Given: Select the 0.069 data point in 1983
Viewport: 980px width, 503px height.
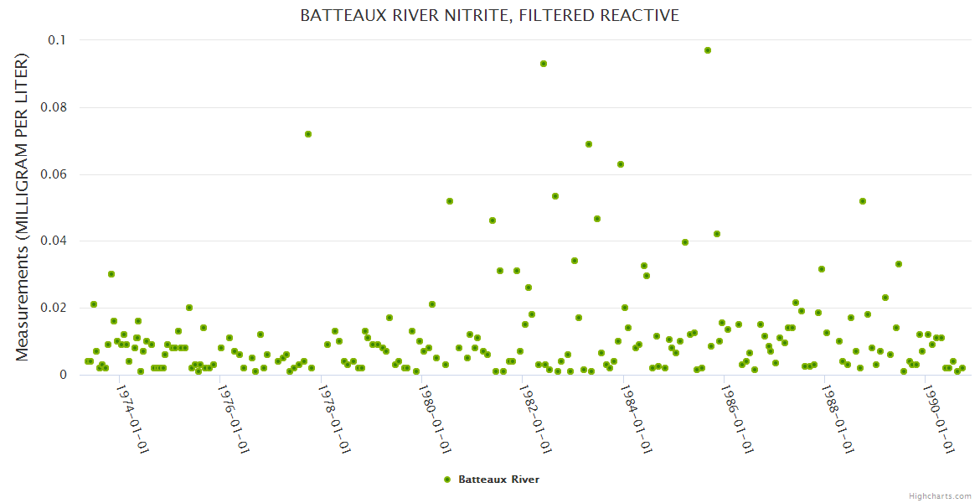Looking at the screenshot, I should (589, 144).
